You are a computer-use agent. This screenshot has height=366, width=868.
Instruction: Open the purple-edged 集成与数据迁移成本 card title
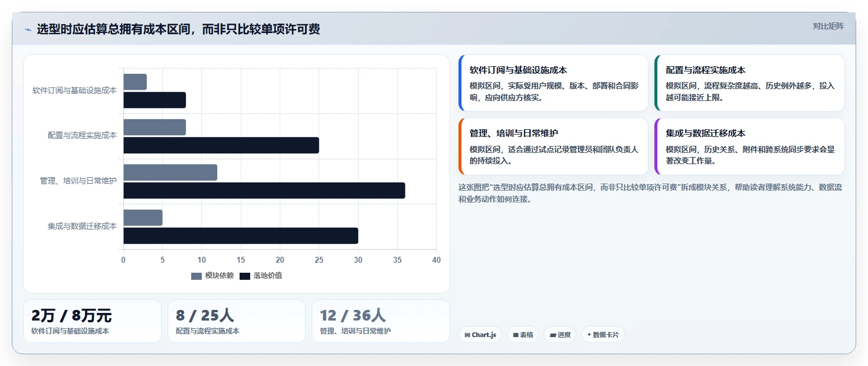point(706,133)
